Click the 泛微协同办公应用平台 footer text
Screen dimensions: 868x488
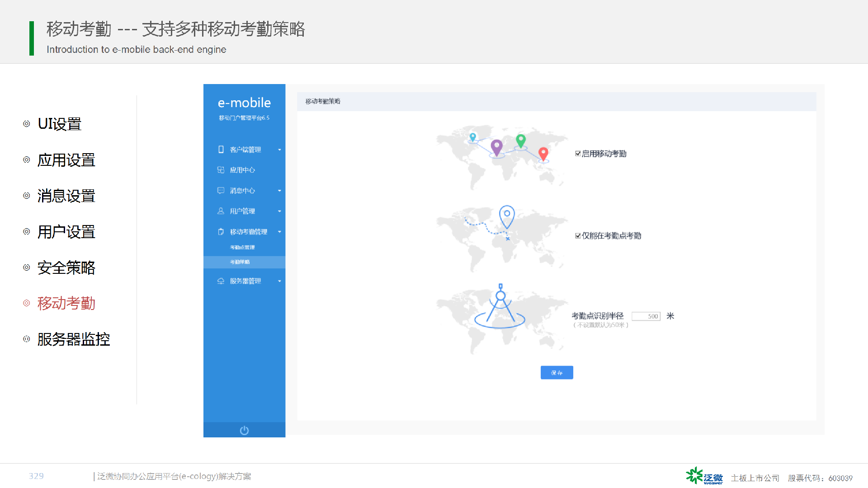(174, 476)
